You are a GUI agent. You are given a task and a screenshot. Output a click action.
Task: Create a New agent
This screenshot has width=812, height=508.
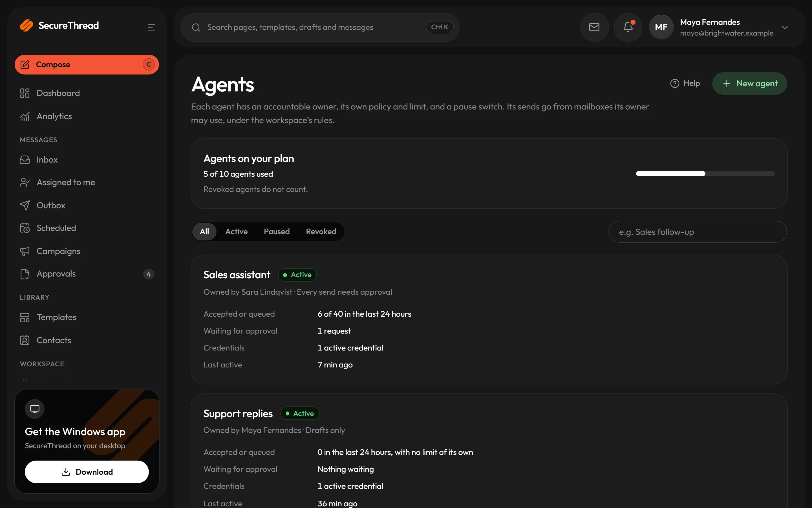[x=749, y=83]
